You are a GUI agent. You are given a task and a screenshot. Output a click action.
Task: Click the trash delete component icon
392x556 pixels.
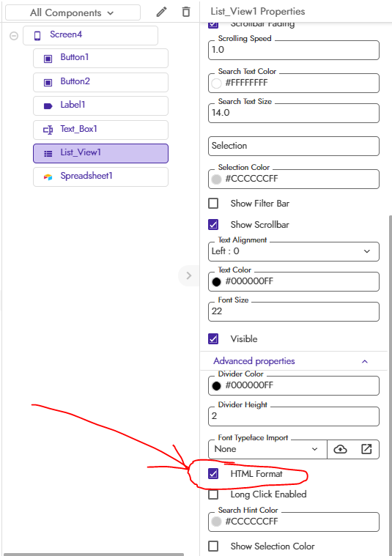coord(186,12)
